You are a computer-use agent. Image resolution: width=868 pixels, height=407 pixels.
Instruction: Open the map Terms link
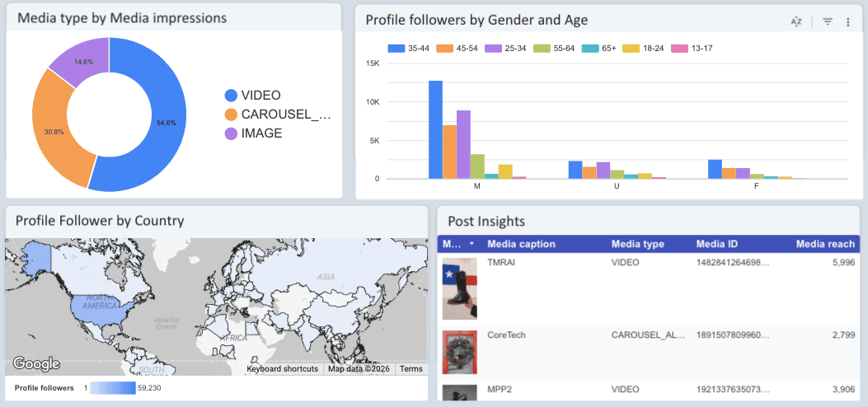(x=411, y=369)
